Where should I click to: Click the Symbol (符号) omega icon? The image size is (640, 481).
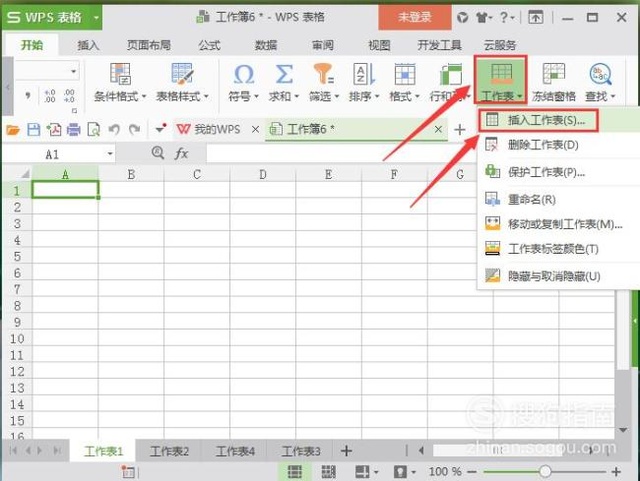pyautogui.click(x=244, y=75)
